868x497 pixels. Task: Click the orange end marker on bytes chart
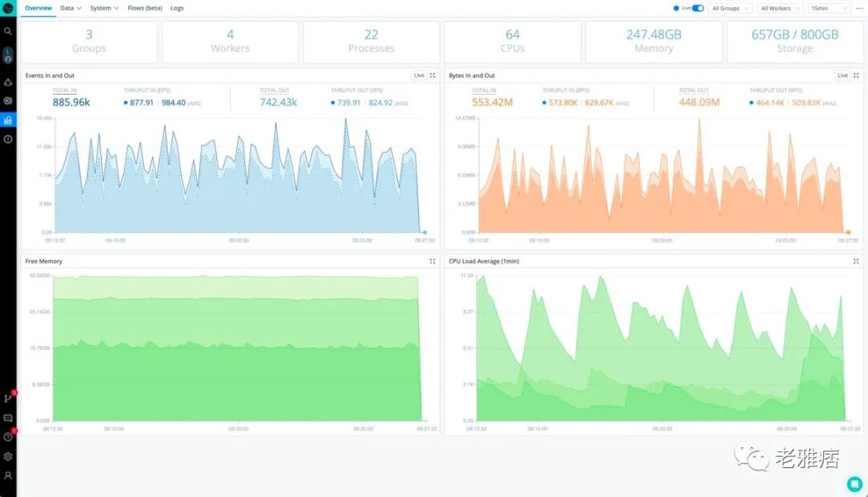(848, 233)
